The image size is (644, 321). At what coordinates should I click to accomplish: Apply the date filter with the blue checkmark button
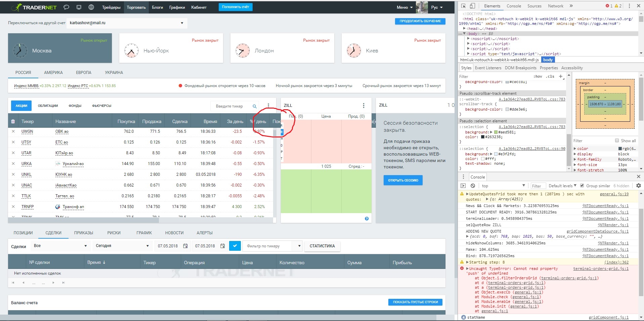pos(235,246)
